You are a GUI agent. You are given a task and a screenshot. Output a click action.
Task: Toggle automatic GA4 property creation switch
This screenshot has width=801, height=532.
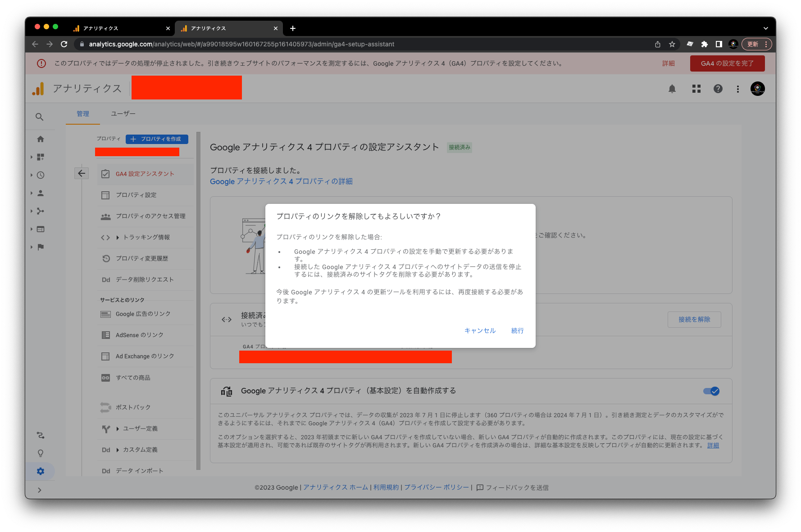711,391
